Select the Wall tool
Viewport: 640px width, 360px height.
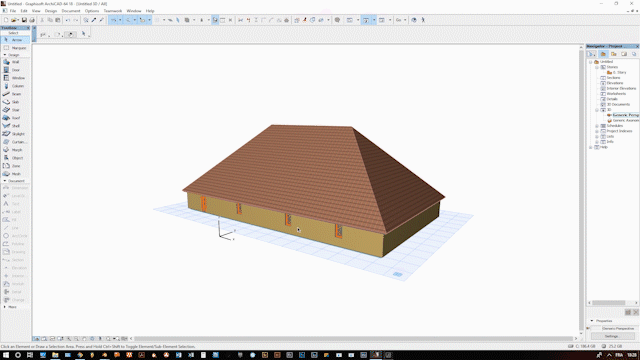point(15,62)
